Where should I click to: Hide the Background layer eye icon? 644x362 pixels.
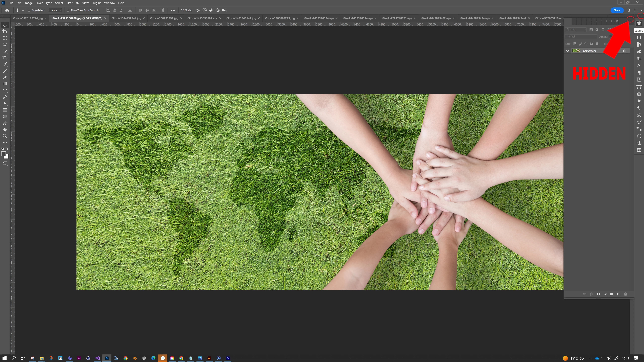click(568, 51)
